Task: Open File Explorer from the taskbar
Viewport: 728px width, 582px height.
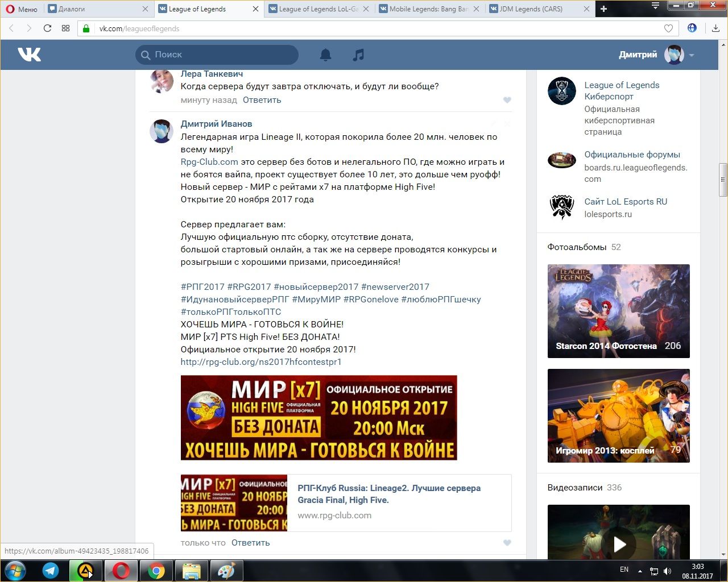Action: point(192,571)
